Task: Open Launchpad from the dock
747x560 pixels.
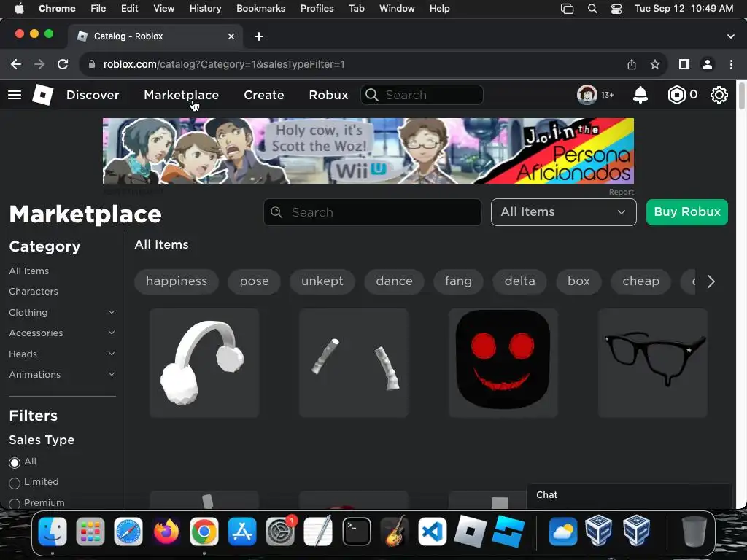Action: click(x=90, y=532)
